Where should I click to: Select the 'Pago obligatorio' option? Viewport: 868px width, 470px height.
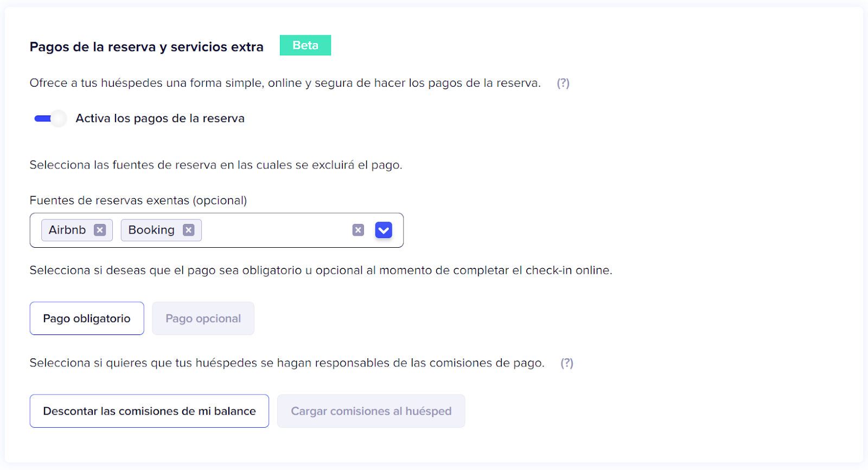87,319
